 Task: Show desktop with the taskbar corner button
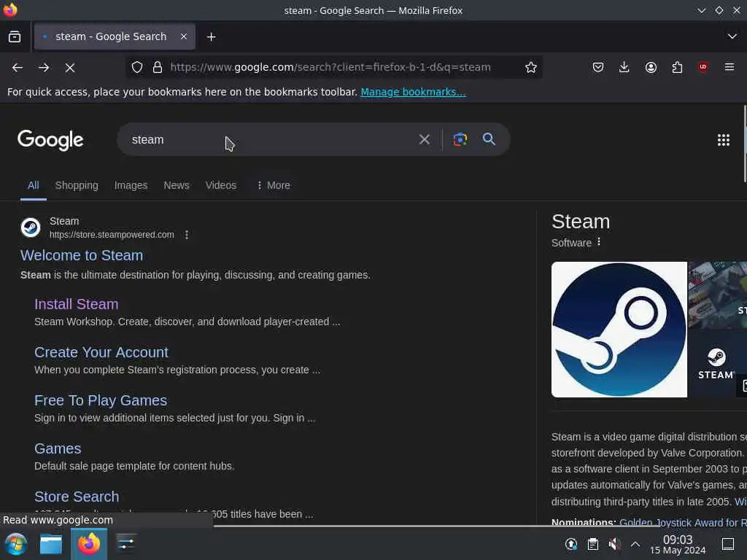pos(727,544)
